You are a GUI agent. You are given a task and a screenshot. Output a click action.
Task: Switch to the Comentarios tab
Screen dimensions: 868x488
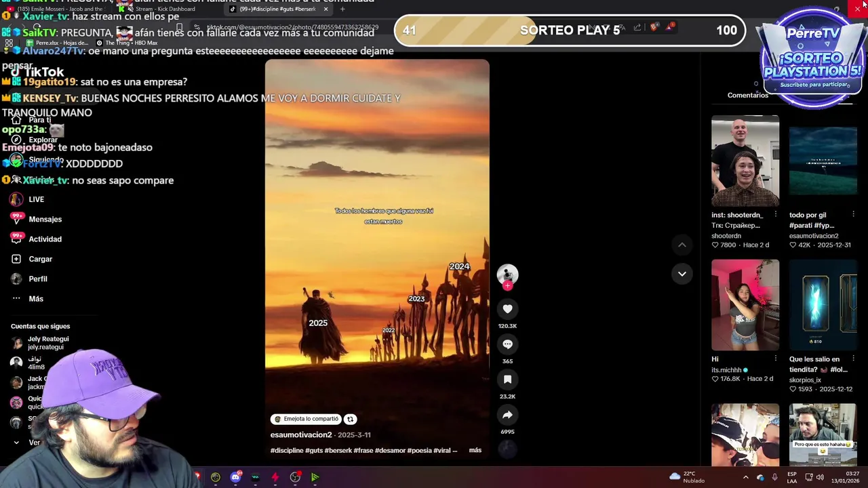click(x=748, y=95)
